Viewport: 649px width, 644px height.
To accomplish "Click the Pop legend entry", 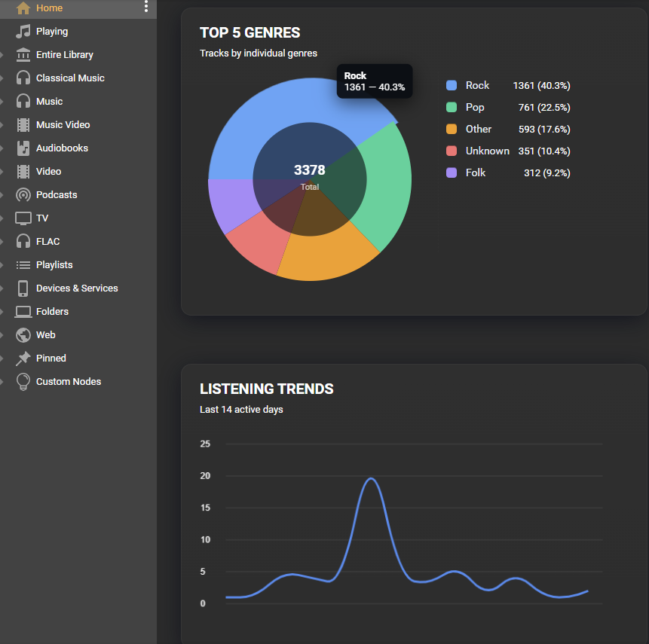I will (x=475, y=108).
